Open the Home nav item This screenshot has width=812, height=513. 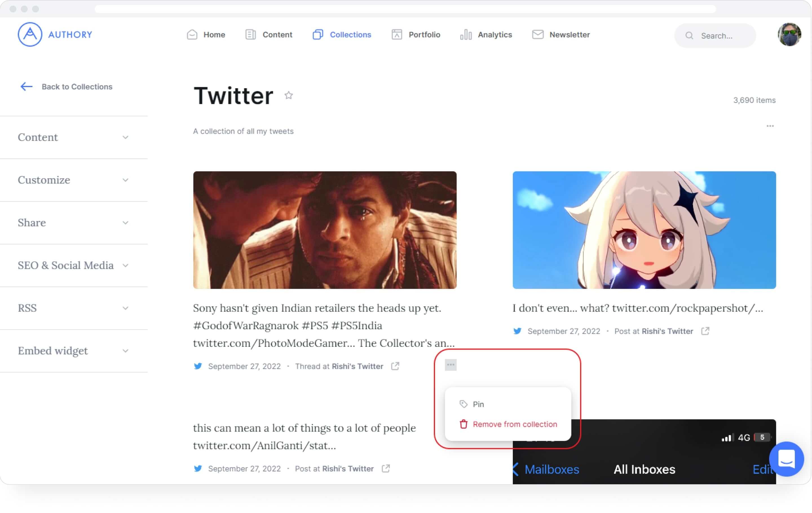point(206,34)
